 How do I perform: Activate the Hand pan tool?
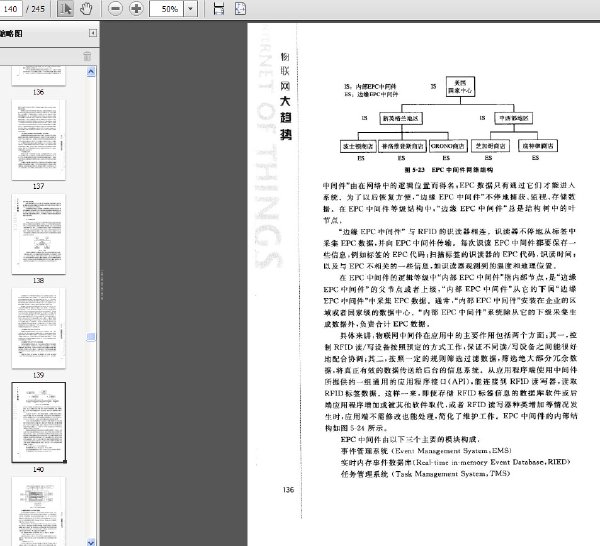click(x=86, y=8)
